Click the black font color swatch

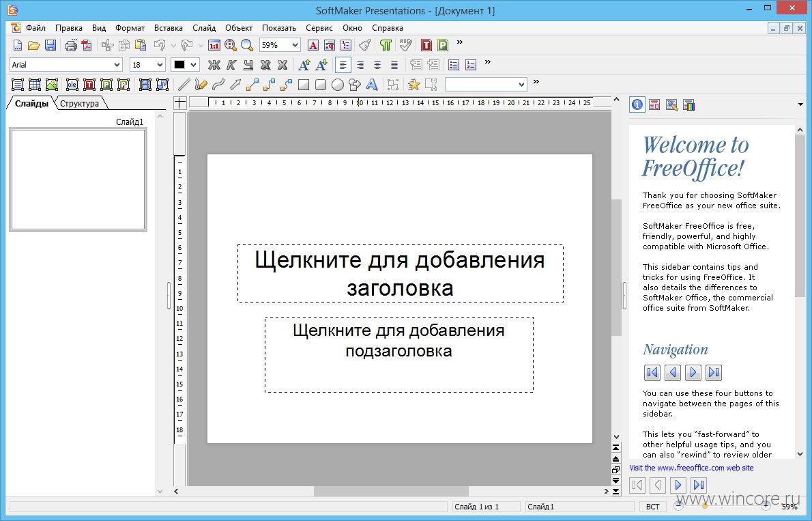pos(179,65)
